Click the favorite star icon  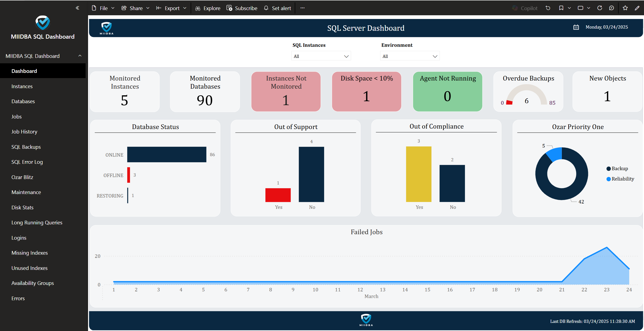point(625,8)
